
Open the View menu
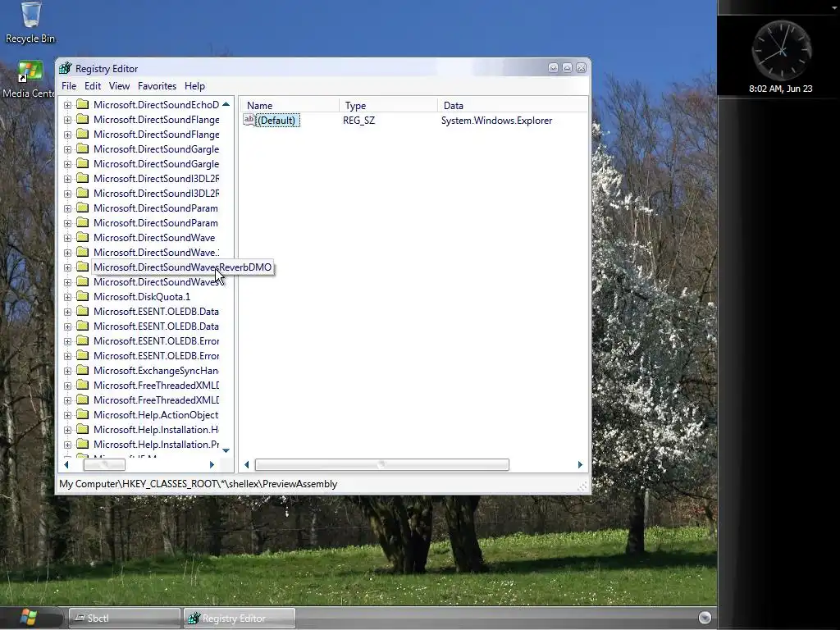click(x=119, y=85)
